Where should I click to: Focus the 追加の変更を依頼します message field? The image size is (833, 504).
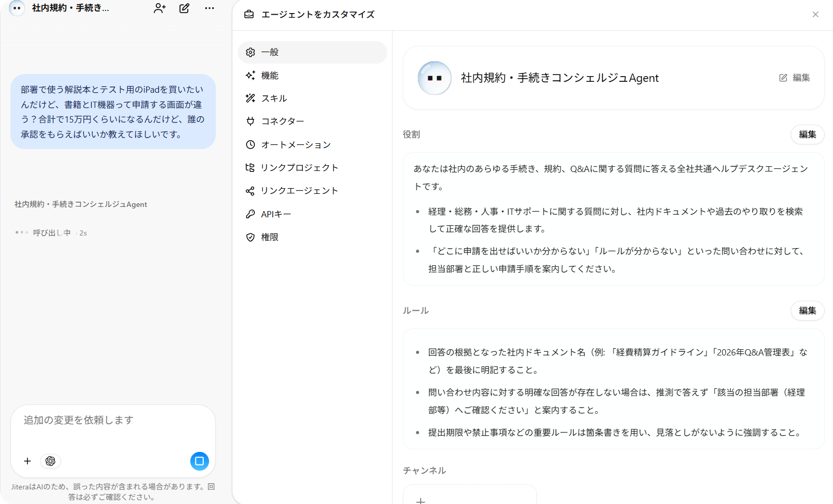[x=113, y=420]
